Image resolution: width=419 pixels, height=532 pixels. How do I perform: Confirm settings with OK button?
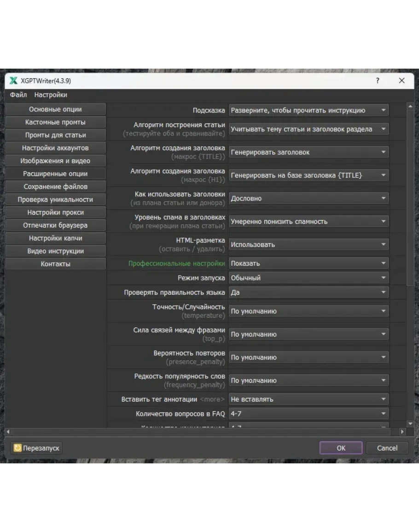coord(341,448)
